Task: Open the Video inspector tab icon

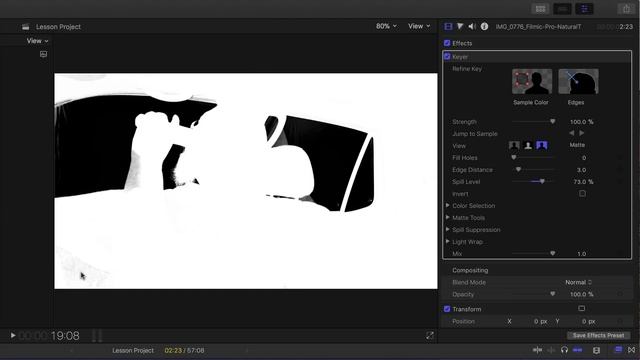Action: pyautogui.click(x=448, y=27)
